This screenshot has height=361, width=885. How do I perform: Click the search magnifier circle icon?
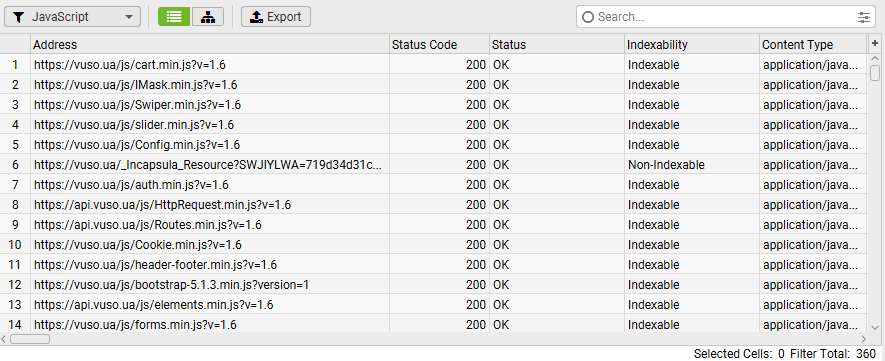click(588, 17)
